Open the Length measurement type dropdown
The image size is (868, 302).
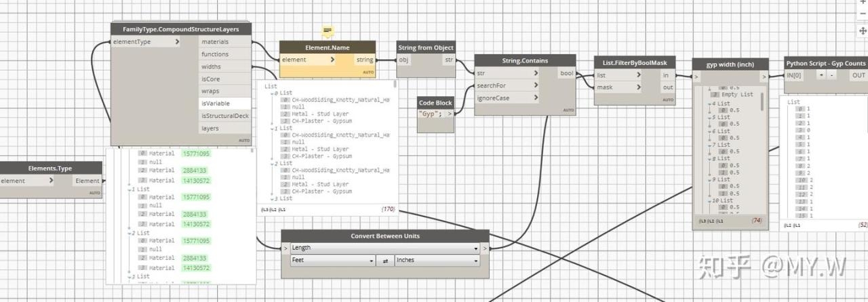tap(384, 248)
